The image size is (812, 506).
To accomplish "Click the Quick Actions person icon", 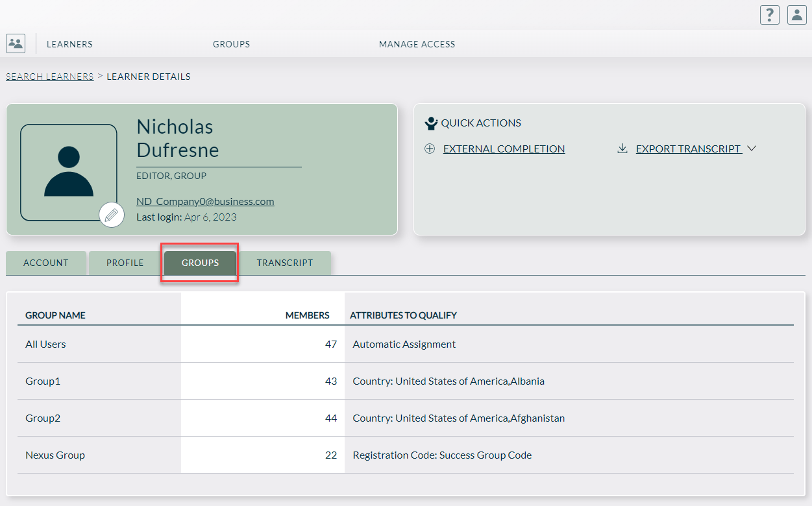I will pyautogui.click(x=431, y=123).
